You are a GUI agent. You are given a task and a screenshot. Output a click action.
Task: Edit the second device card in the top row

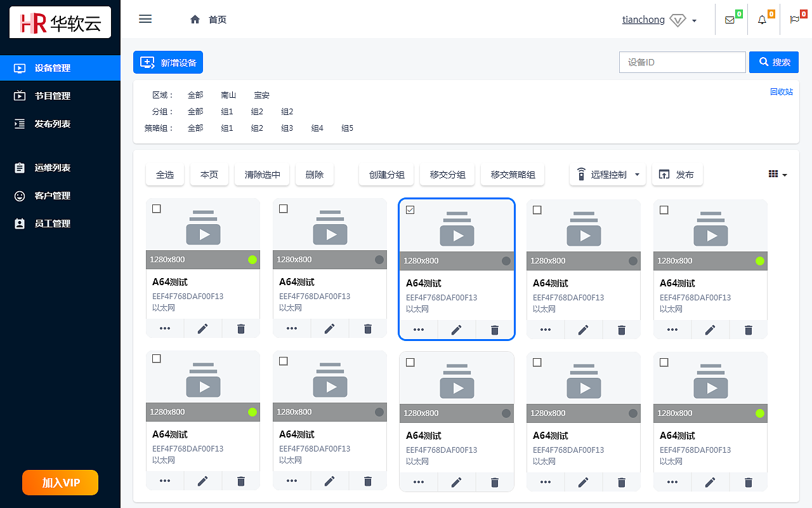330,328
